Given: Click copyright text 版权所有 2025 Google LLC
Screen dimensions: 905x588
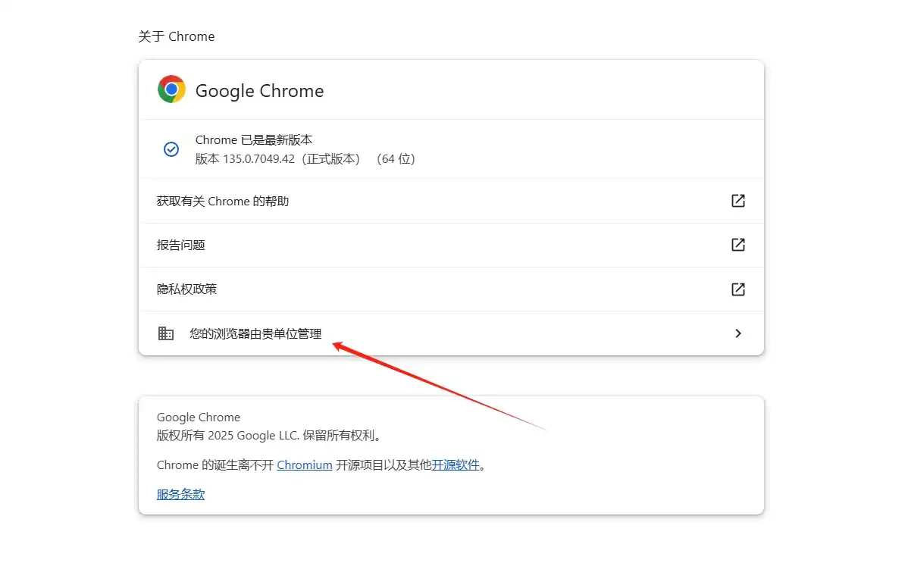Looking at the screenshot, I should pos(227,436).
